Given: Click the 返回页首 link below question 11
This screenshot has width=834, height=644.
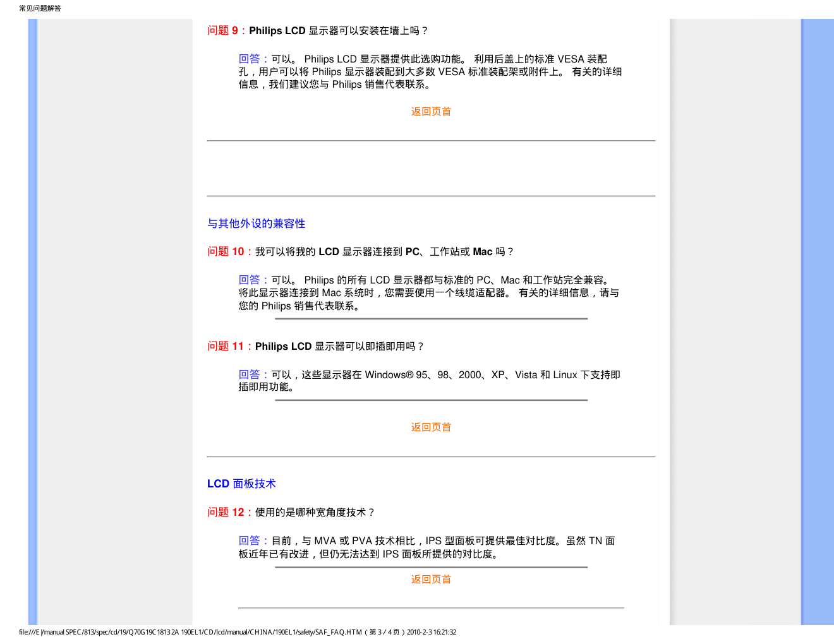Looking at the screenshot, I should coord(431,427).
